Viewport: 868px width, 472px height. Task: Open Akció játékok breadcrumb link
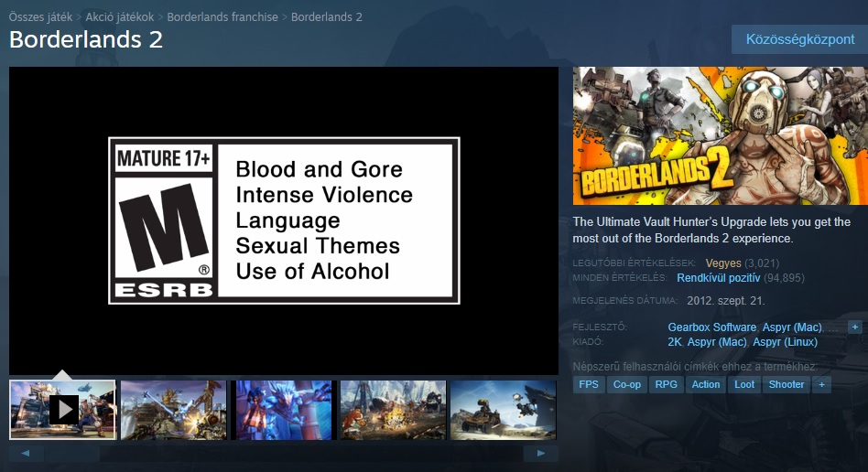120,17
